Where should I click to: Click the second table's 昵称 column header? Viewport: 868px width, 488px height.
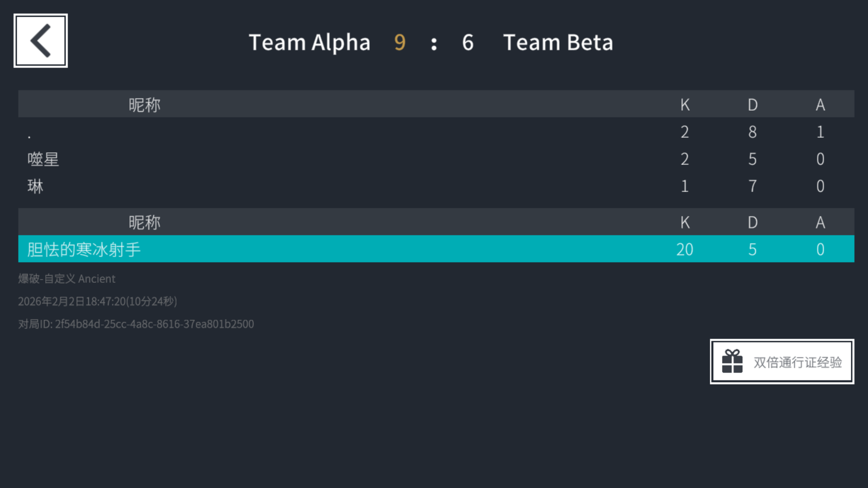tap(144, 222)
